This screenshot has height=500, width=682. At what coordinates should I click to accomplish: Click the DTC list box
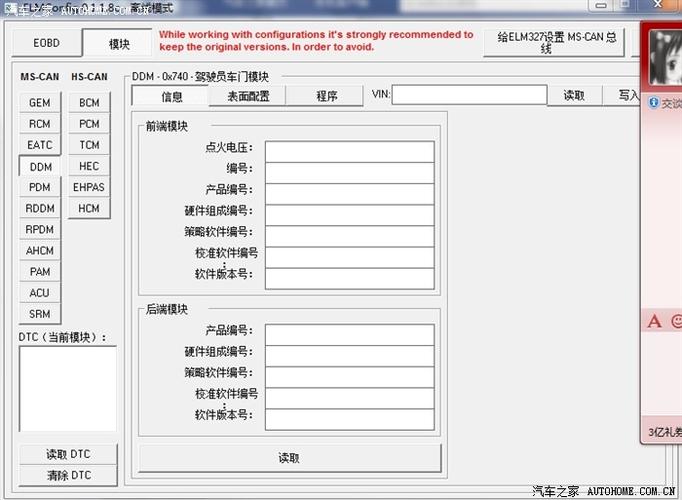pyautogui.click(x=68, y=389)
